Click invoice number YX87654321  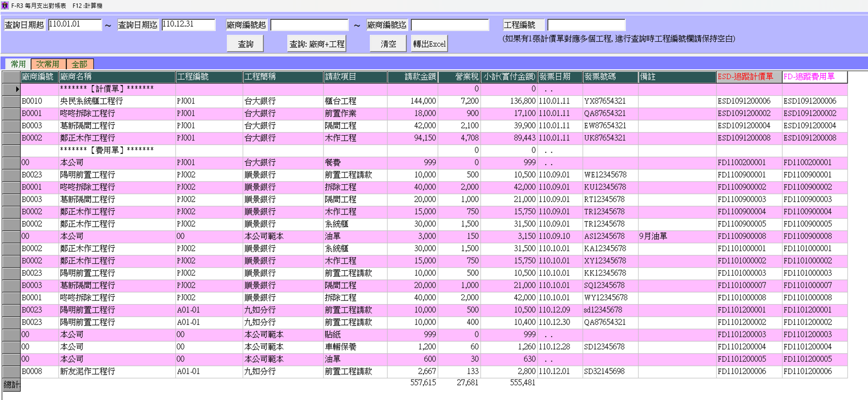610,101
